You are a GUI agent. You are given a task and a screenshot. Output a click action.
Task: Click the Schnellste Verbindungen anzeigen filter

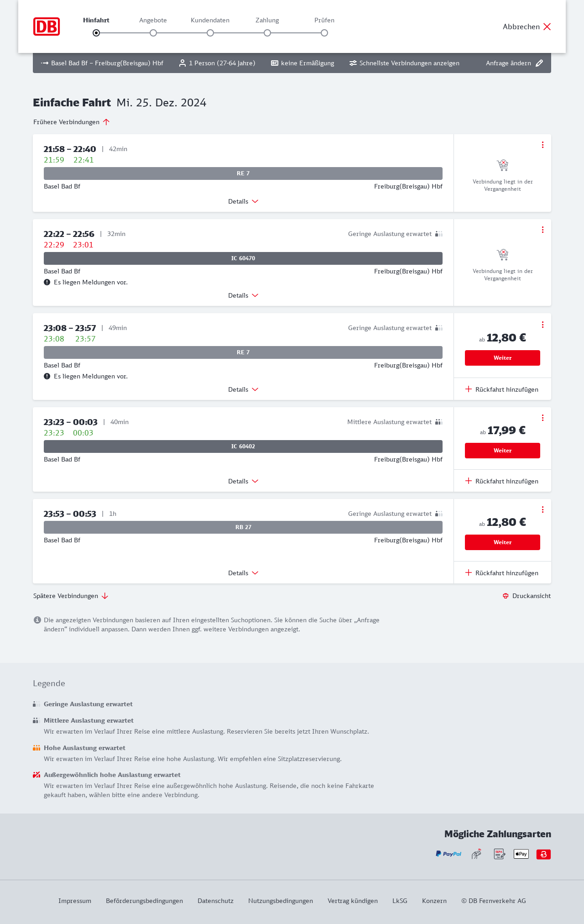(404, 63)
